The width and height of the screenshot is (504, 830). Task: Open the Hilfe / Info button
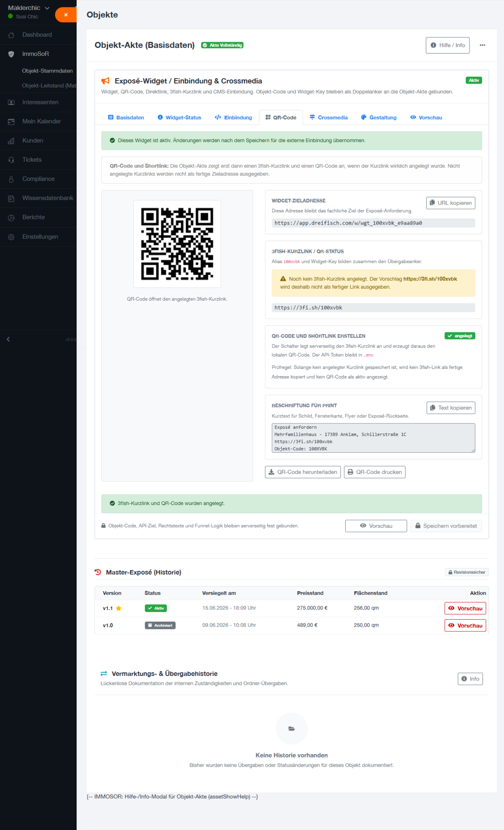[448, 45]
